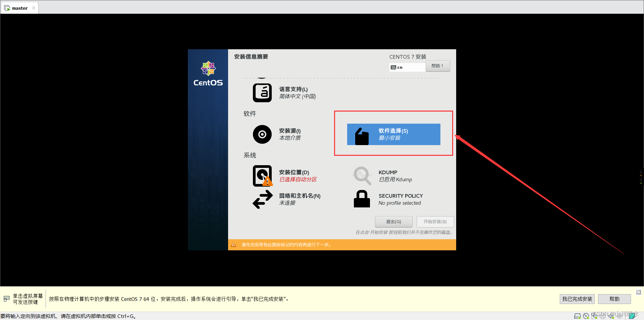Open Installation Source (安装源) disc icon
This screenshot has width=644, height=320.
(x=262, y=134)
